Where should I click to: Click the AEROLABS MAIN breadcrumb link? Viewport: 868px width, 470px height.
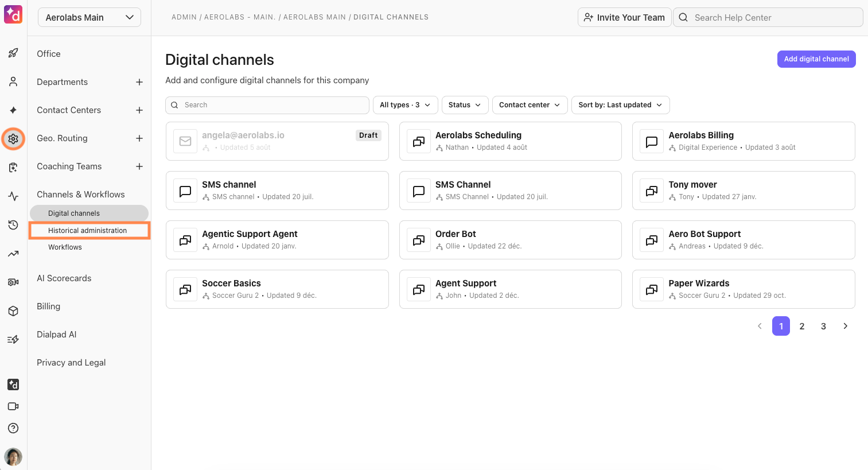click(x=314, y=17)
